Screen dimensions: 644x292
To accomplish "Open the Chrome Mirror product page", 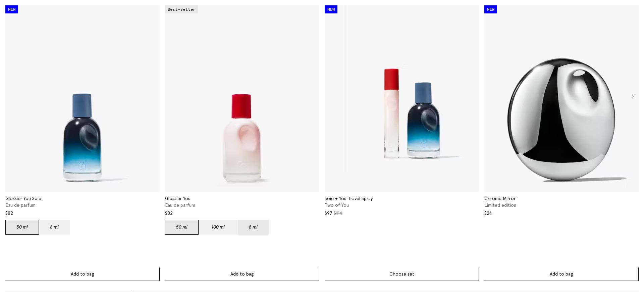I will point(500,198).
